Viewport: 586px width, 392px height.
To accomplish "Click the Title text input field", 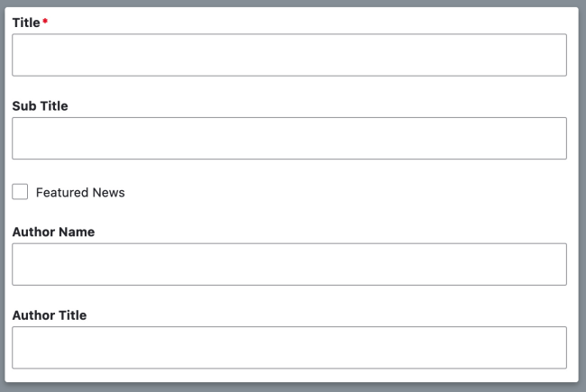I will pos(288,55).
